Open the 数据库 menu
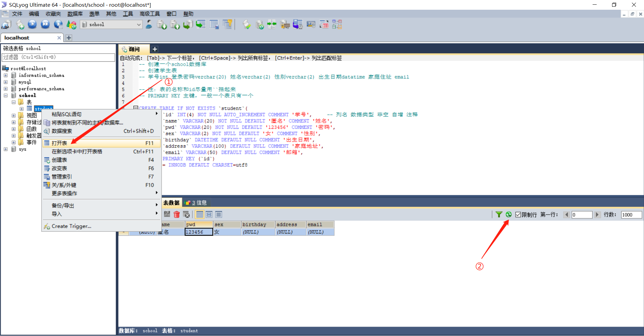644x336 pixels. pyautogui.click(x=75, y=14)
